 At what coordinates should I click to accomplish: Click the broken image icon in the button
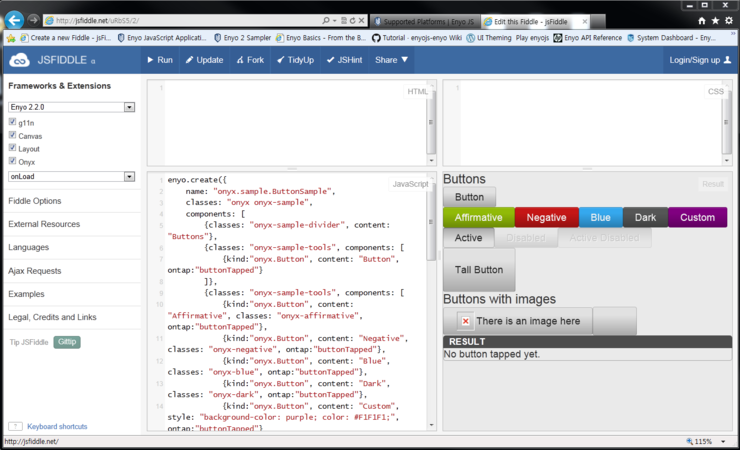click(465, 321)
